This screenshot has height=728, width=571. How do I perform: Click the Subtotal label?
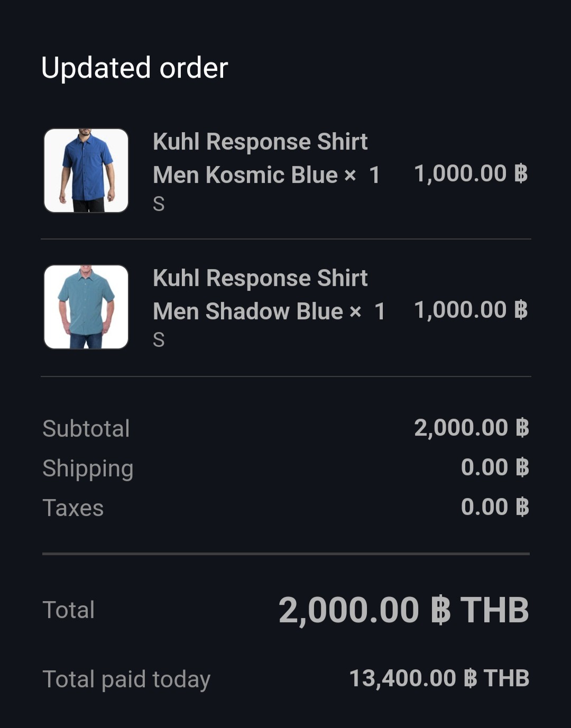click(86, 428)
